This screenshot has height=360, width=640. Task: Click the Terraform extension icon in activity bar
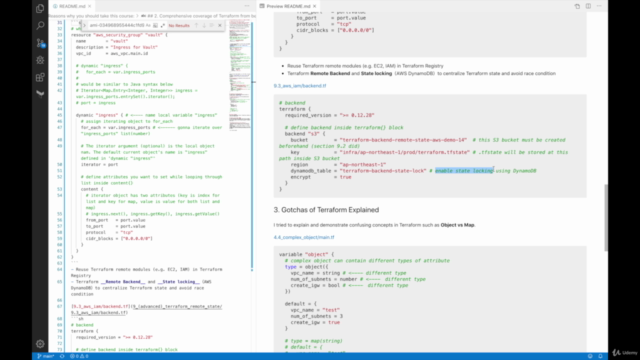[x=40, y=94]
